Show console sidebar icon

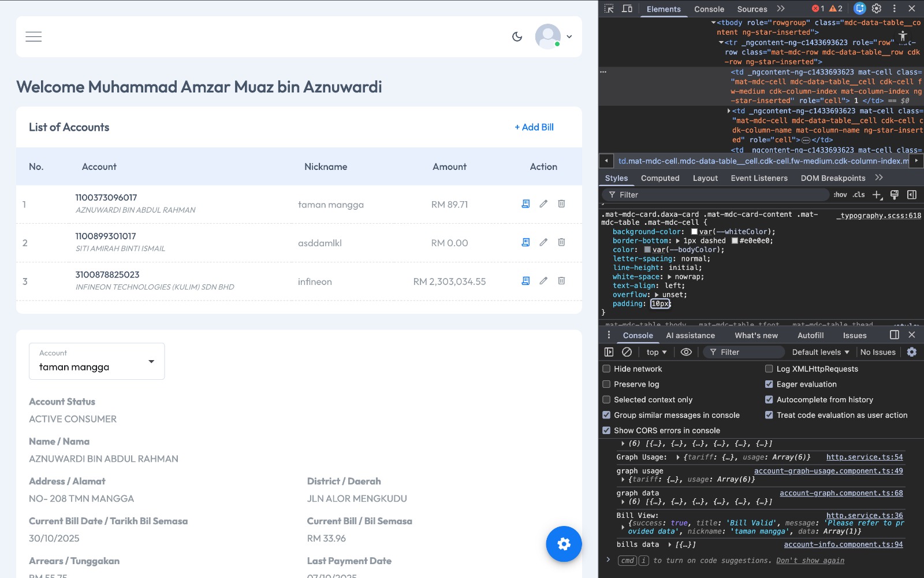pos(609,352)
